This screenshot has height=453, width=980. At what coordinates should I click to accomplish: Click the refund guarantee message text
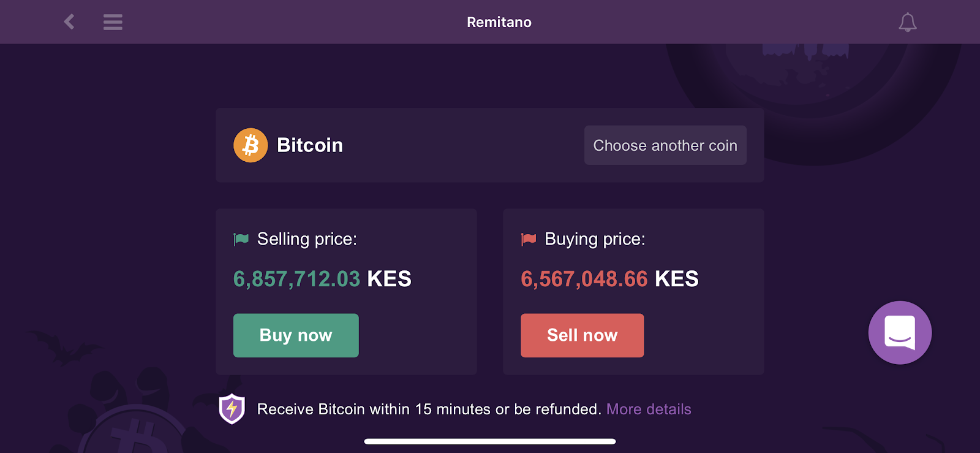[429, 408]
